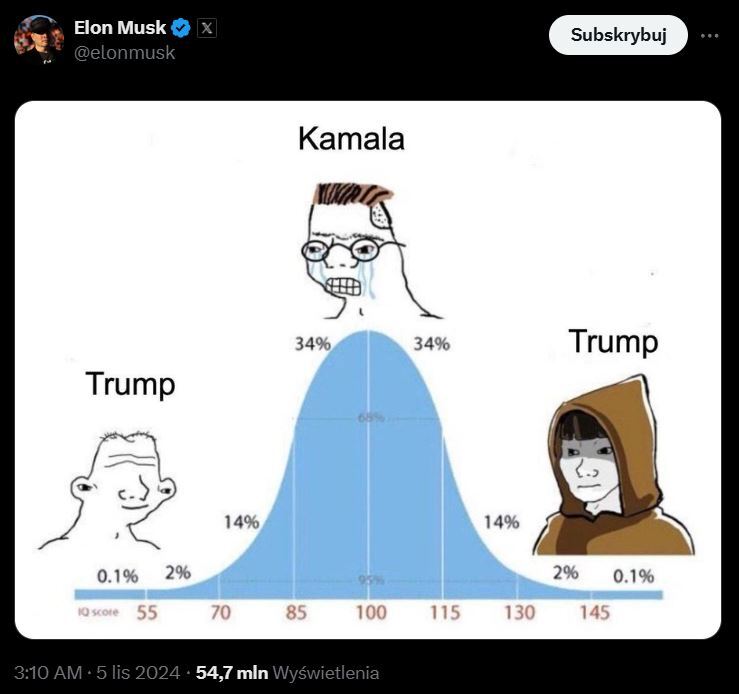This screenshot has height=694, width=739.
Task: Click the X affiliation badge beside the name
Action: [205, 28]
